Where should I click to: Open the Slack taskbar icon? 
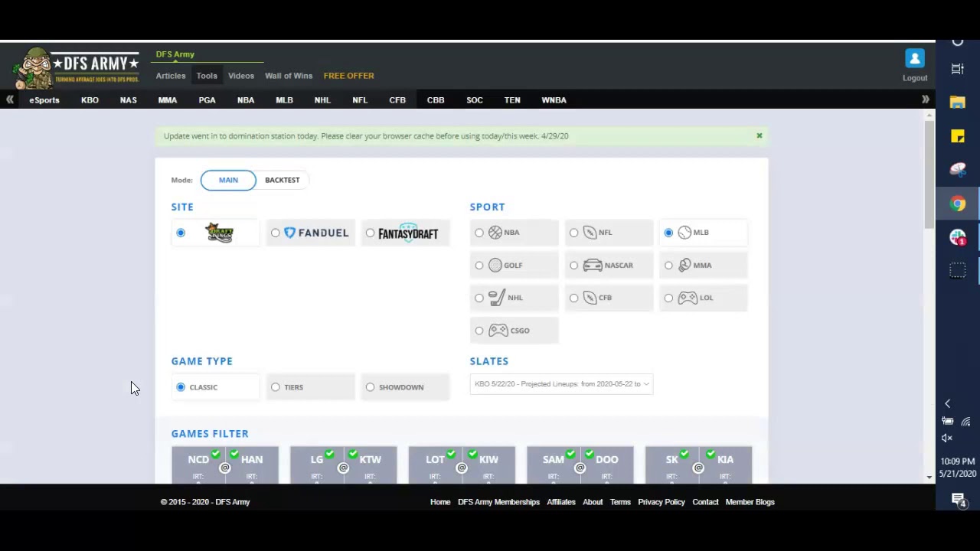tap(958, 237)
